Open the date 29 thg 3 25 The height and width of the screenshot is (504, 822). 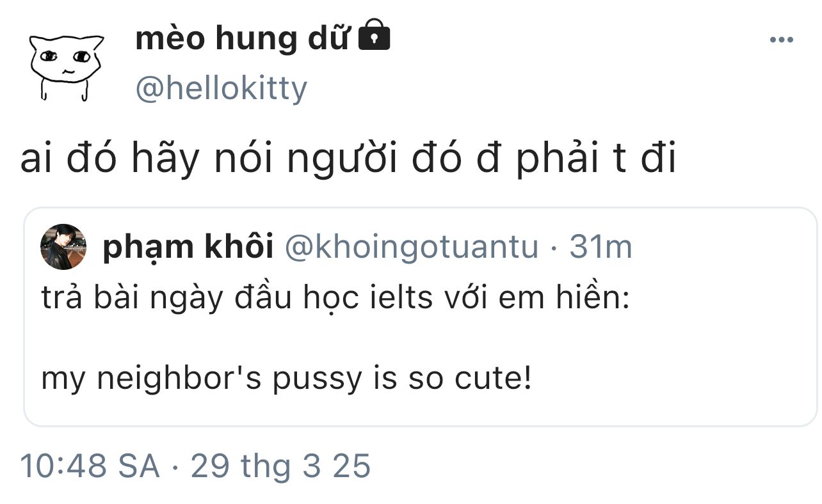[x=280, y=466]
